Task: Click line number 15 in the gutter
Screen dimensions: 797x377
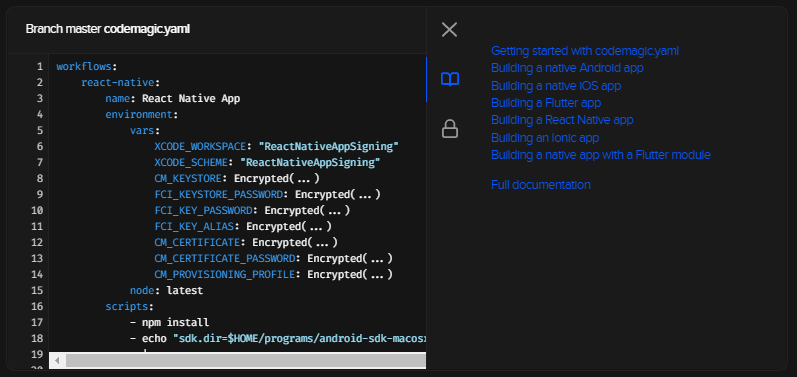Action: [x=37, y=291]
